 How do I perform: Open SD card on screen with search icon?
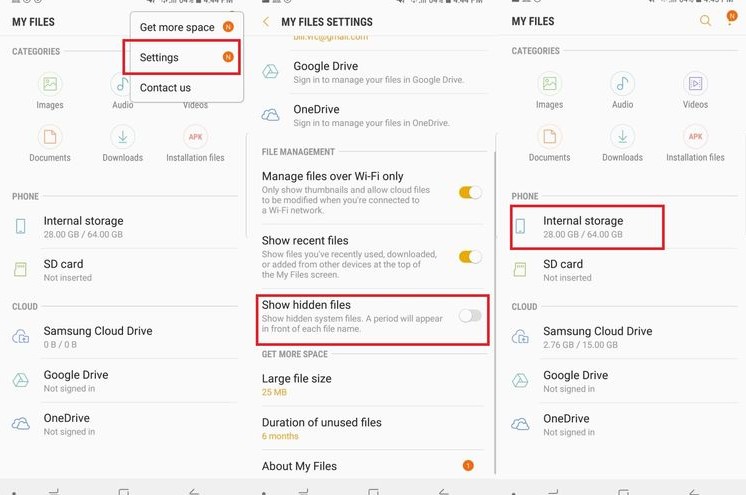623,270
